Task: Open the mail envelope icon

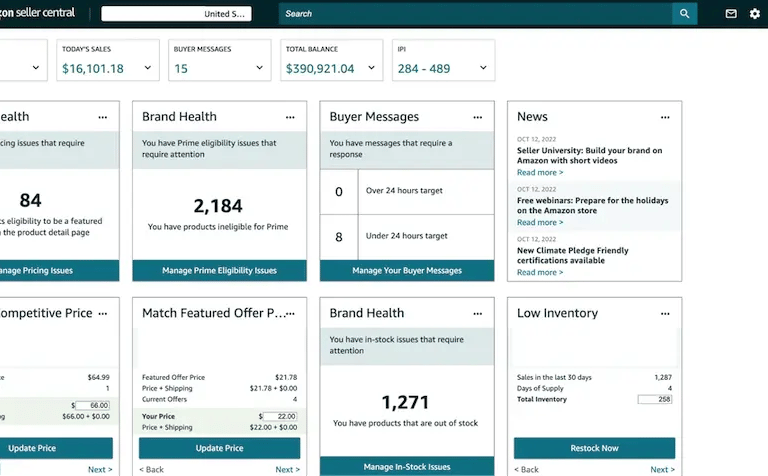Action: pyautogui.click(x=731, y=14)
